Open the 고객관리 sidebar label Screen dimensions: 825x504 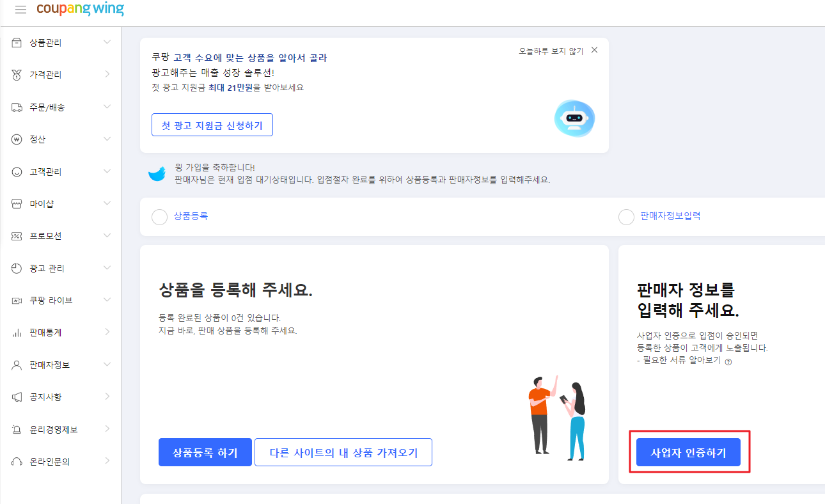(x=45, y=171)
